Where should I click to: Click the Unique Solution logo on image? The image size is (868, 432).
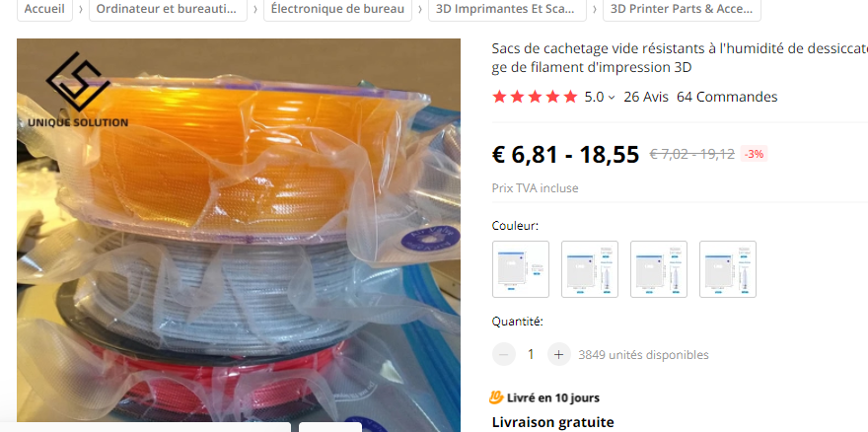coord(78,90)
